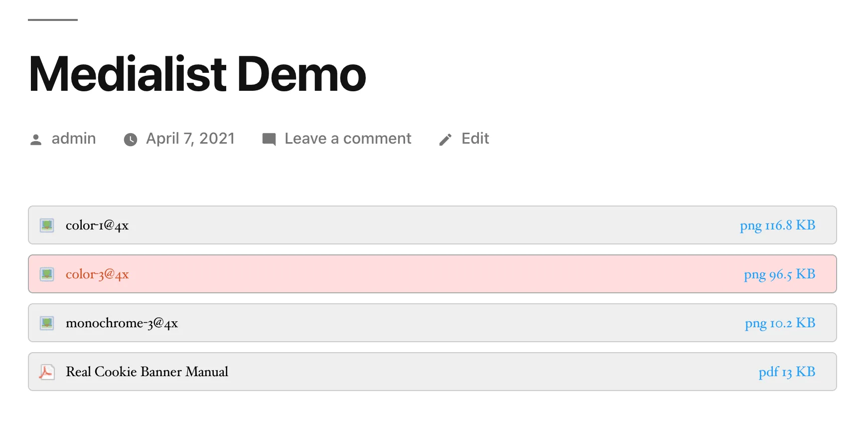The image size is (868, 424).
Task: Click the png 116.8 KB size label
Action: [777, 225]
